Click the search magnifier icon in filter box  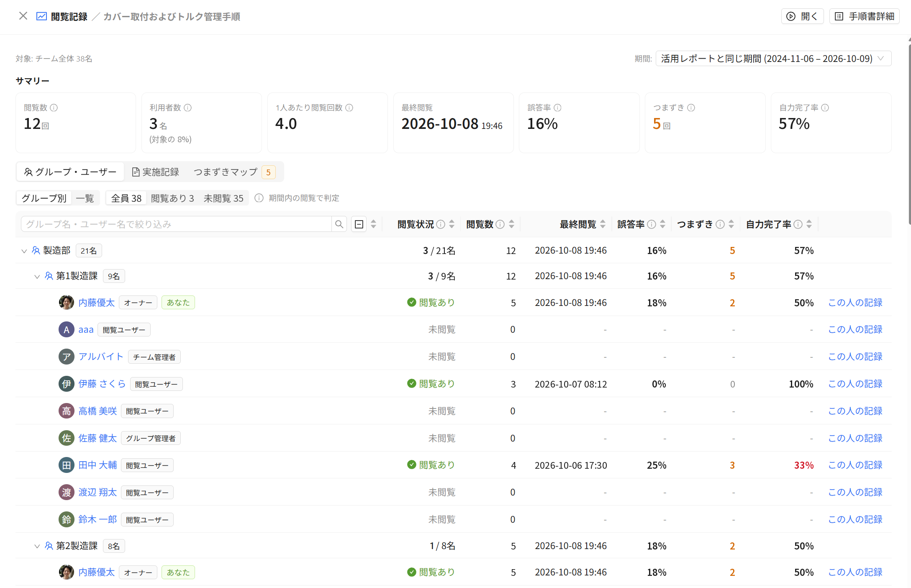339,224
